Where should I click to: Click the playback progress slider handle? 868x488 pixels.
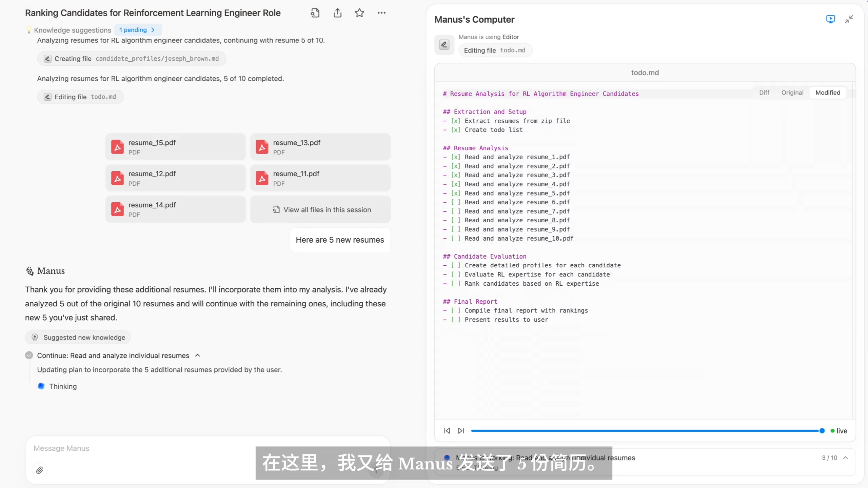tap(822, 431)
